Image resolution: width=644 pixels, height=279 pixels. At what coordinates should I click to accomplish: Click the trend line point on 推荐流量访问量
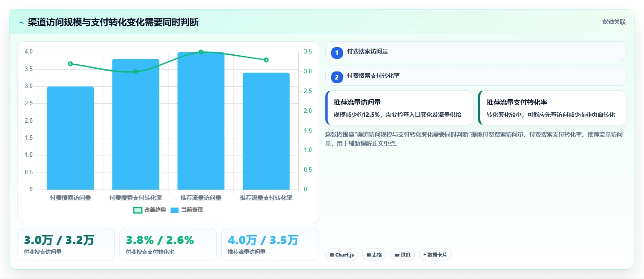pyautogui.click(x=201, y=52)
